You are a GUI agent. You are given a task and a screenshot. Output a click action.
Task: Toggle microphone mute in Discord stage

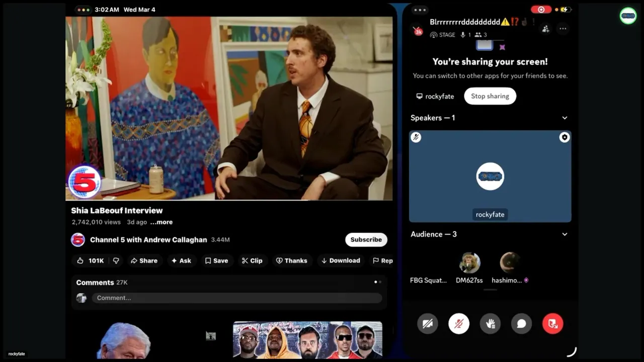[x=459, y=324]
